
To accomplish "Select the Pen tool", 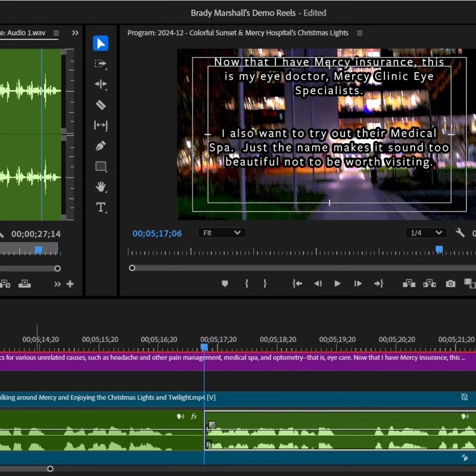I will pos(101,146).
